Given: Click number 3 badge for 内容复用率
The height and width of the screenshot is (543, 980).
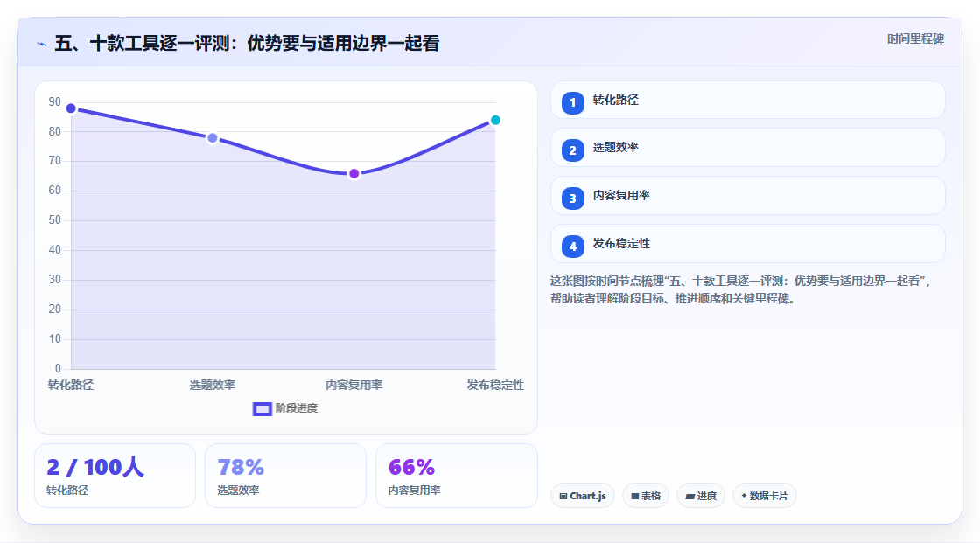Looking at the screenshot, I should (572, 198).
